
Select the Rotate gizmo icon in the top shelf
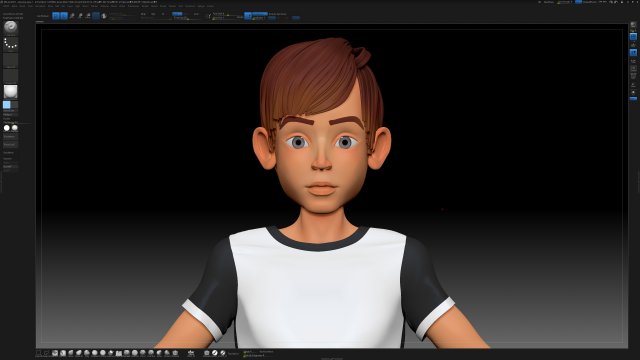tap(88, 16)
